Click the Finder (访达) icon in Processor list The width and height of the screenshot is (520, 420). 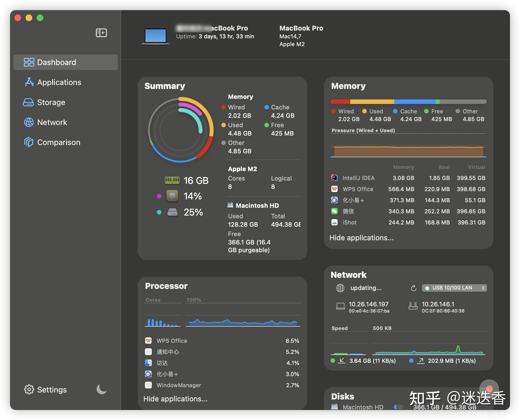click(x=148, y=363)
